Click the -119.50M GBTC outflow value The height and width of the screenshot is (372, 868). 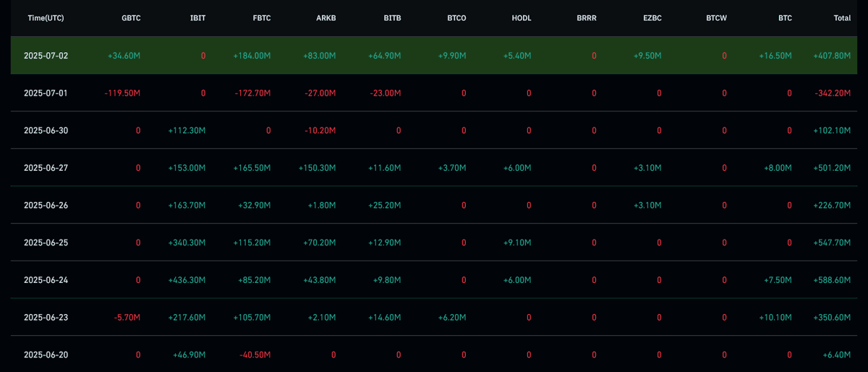point(122,93)
